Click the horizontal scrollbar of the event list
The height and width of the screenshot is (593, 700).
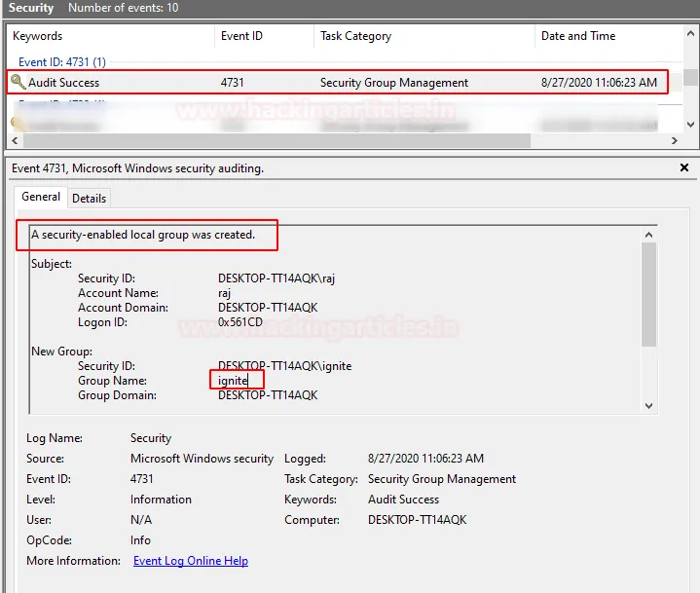[x=292, y=141]
